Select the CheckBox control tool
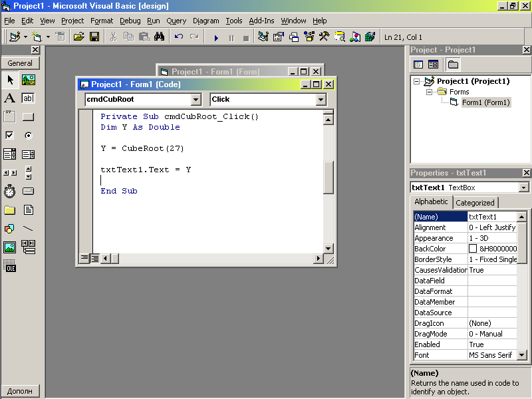Image resolution: width=532 pixels, height=399 pixels. [10, 136]
